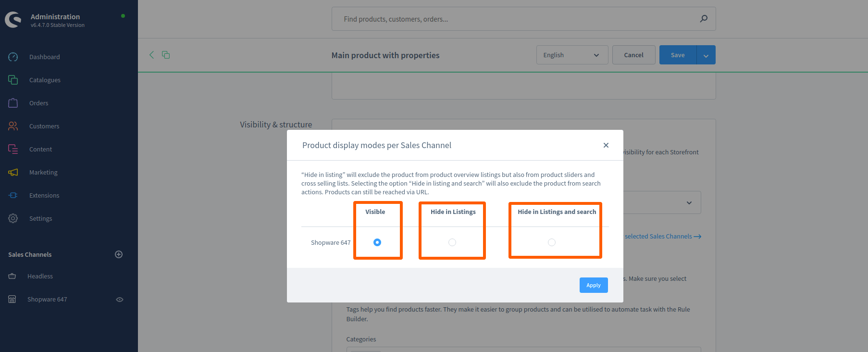Focus the Find products search field

523,19
